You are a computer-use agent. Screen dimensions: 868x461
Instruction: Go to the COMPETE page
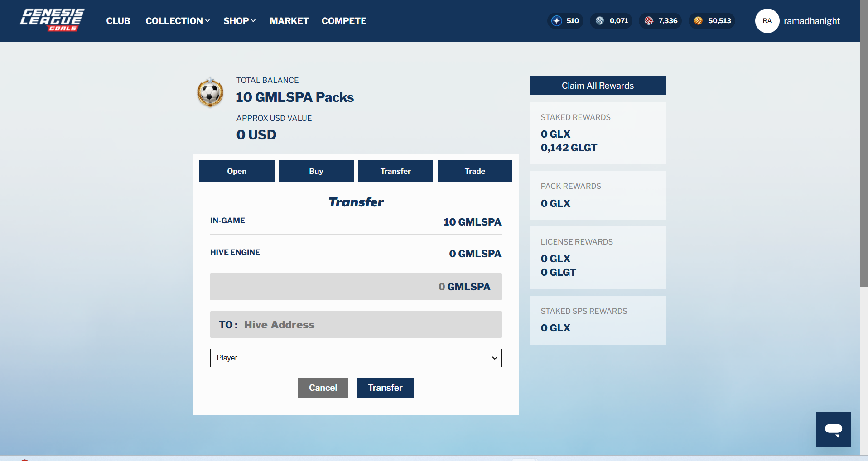coord(344,21)
